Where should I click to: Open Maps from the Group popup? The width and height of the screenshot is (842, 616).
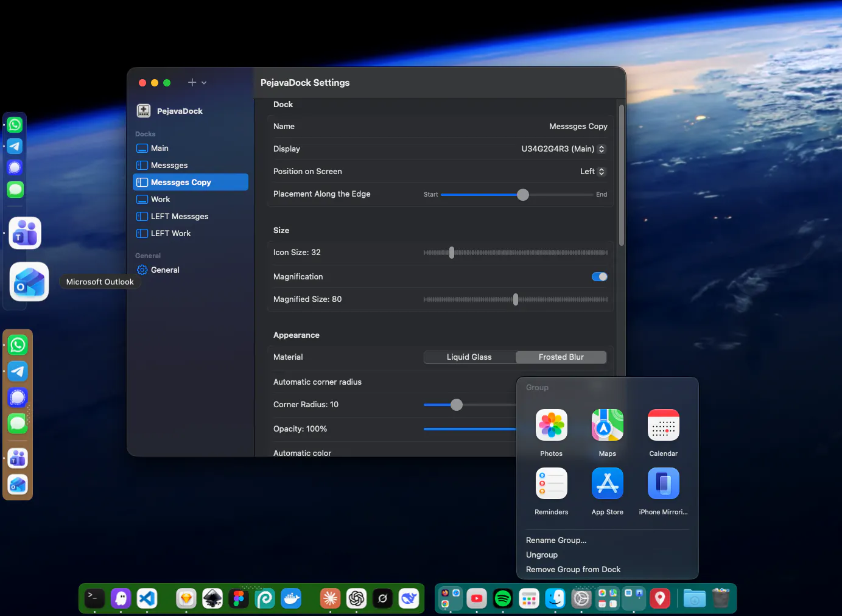click(607, 425)
